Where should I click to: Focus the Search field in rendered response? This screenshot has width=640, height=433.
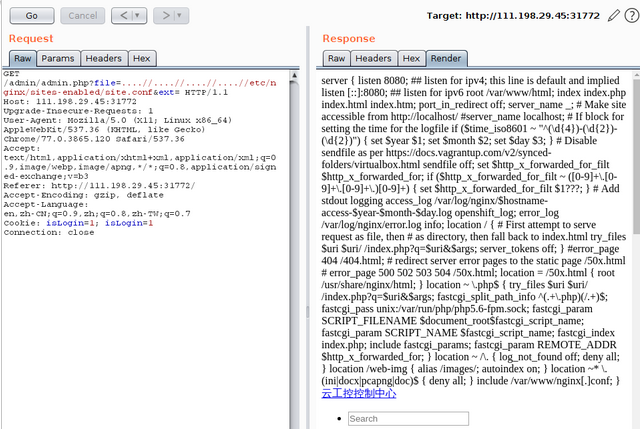[408, 419]
